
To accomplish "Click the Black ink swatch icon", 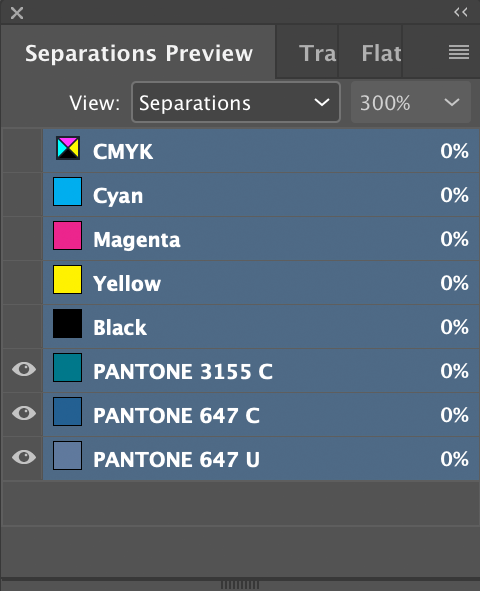I will [x=67, y=323].
